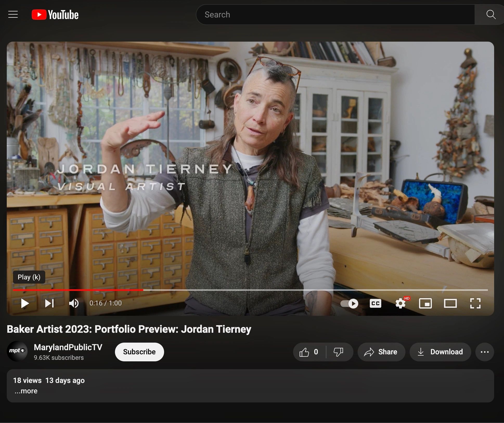
Task: Enter full screen mode
Action: click(x=475, y=303)
